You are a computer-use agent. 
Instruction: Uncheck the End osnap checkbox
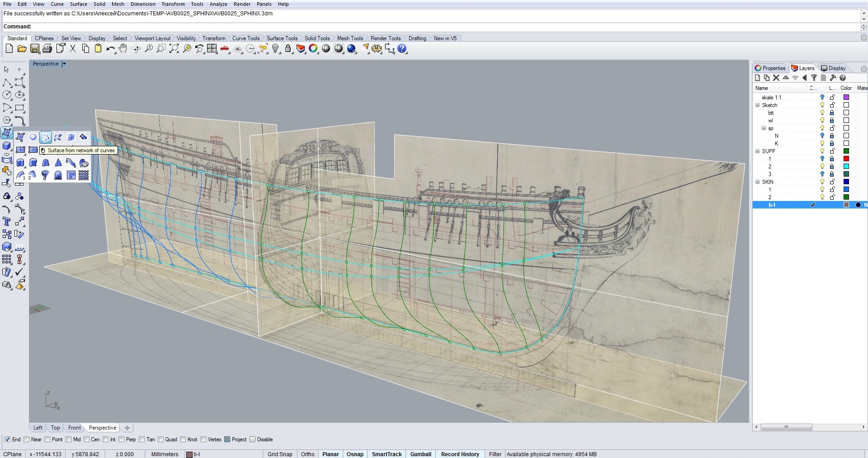(x=7, y=439)
